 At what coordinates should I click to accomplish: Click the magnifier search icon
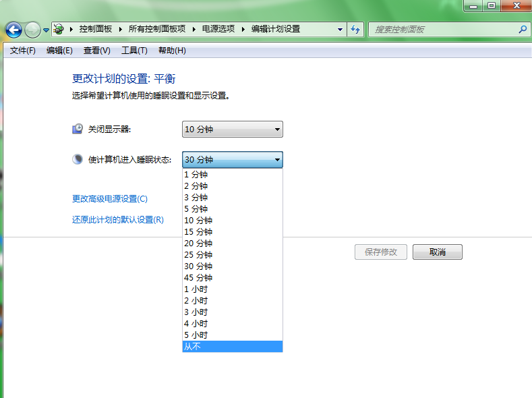(523, 30)
